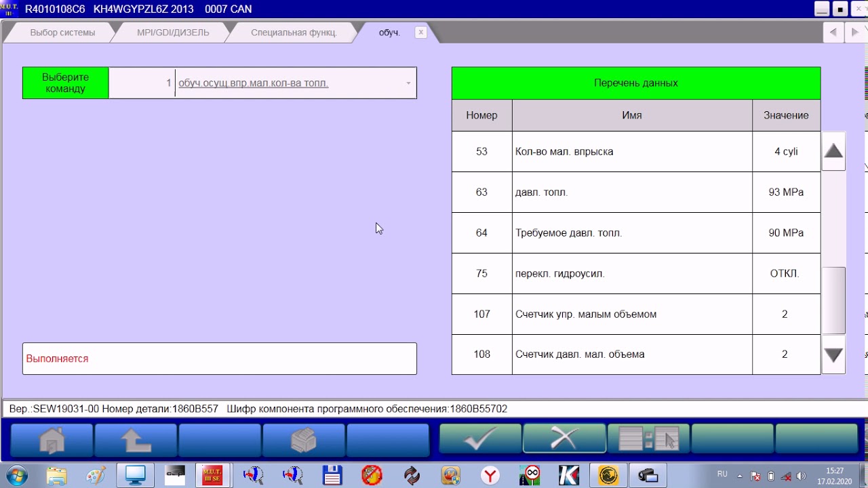Click the volume speaker tray icon
This screenshot has height=488, width=868.
click(800, 476)
